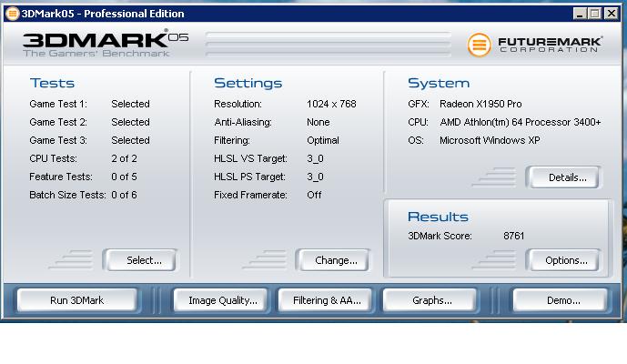627x364 pixels.
Task: Open test selection with Select... button
Action: (141, 260)
